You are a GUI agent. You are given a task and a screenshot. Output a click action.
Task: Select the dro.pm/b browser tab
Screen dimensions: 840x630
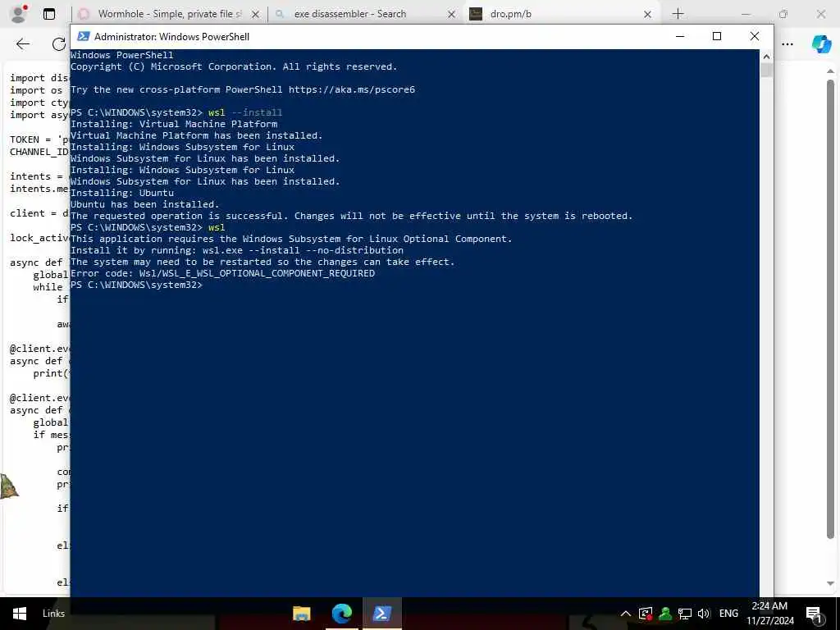[x=557, y=14]
